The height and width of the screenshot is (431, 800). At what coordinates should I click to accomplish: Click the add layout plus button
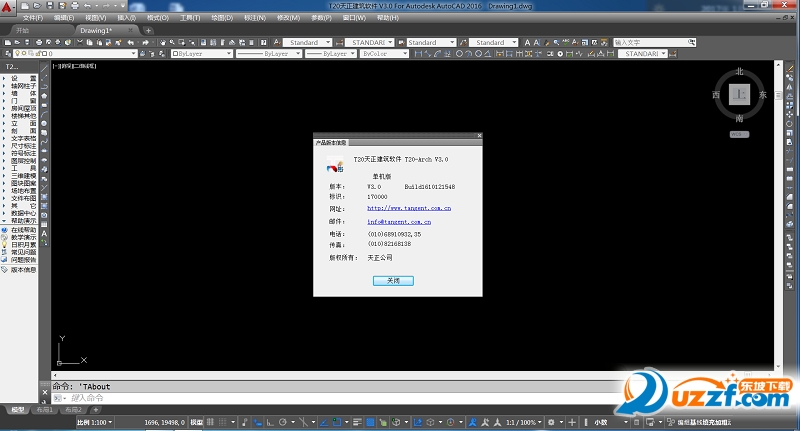pos(95,410)
